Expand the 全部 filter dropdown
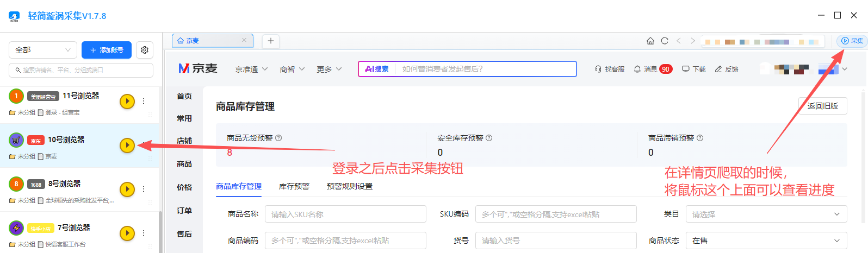Screen dimensions: 868x253 pyautogui.click(x=42, y=50)
